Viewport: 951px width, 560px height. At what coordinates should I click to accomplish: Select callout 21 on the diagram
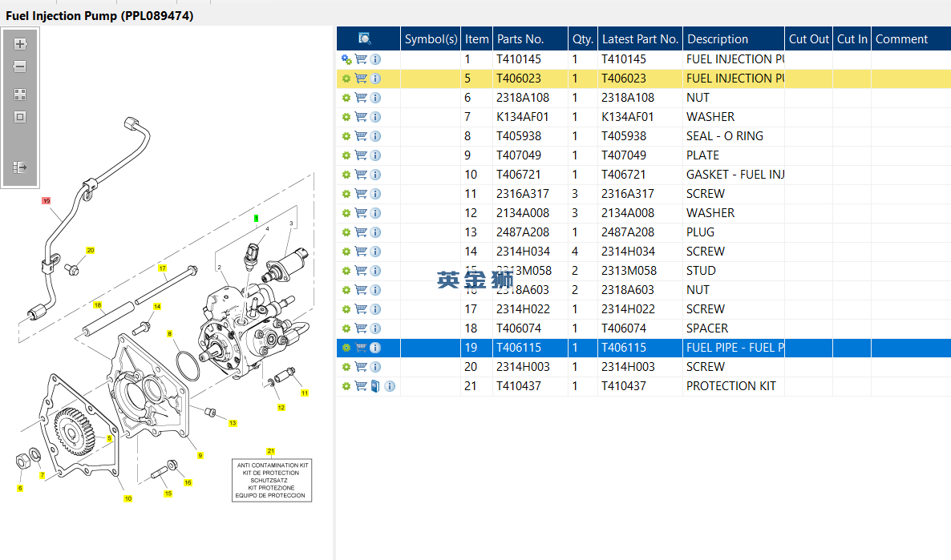(270, 451)
